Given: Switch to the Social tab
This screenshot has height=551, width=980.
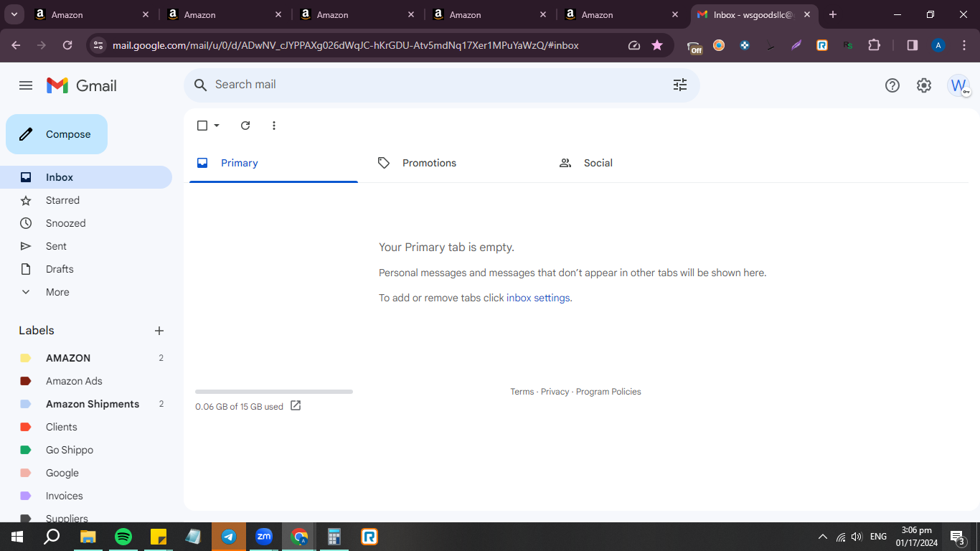Looking at the screenshot, I should pos(636,163).
